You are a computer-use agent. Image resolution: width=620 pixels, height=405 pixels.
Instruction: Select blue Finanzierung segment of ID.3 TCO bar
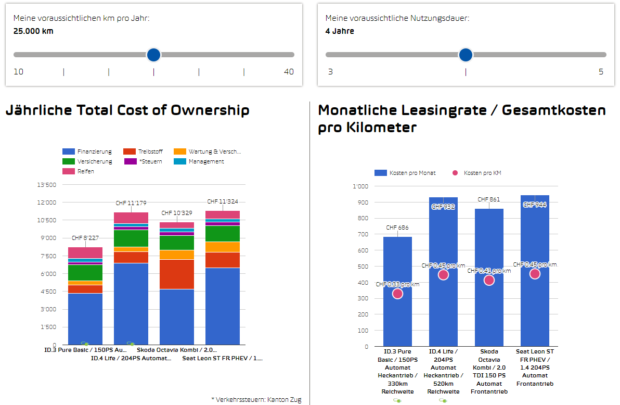point(85,319)
